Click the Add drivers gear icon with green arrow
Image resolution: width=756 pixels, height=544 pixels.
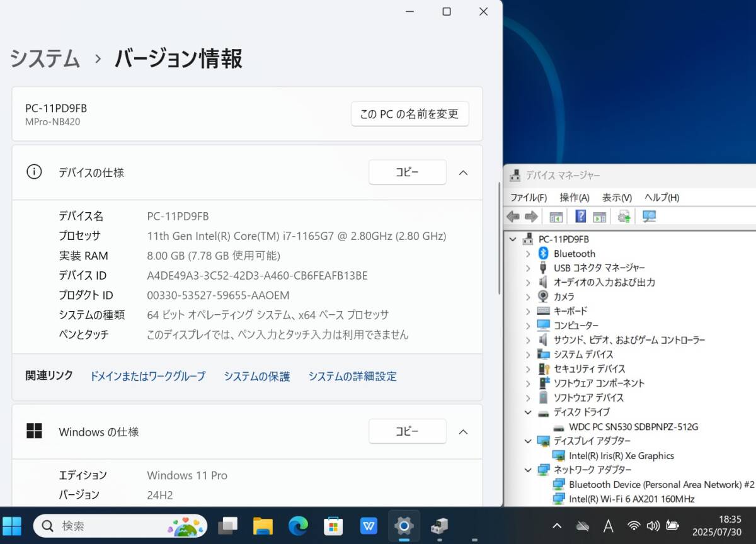click(624, 217)
